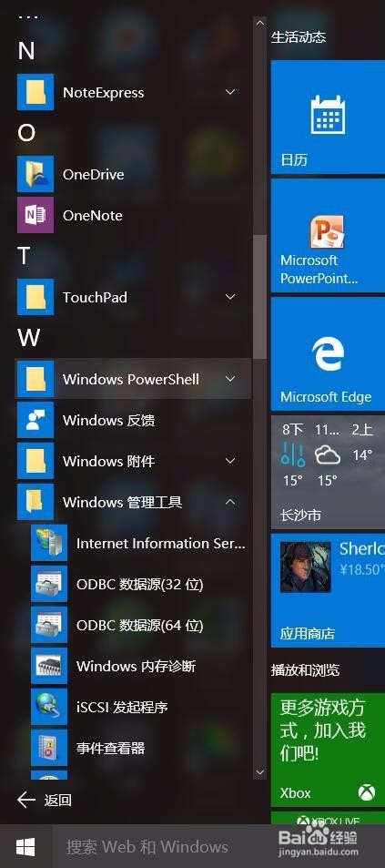The image size is (385, 868).
Task: Click the Windows Start logo button
Action: (25, 846)
